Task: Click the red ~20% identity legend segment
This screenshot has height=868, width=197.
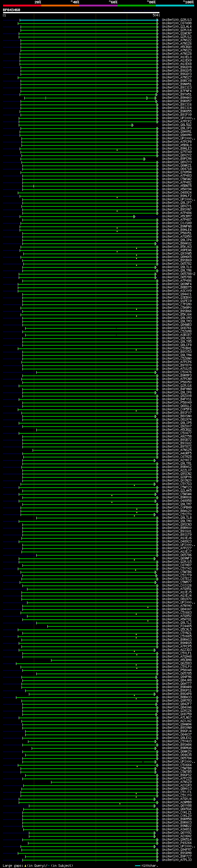Action: [x=22, y=6]
